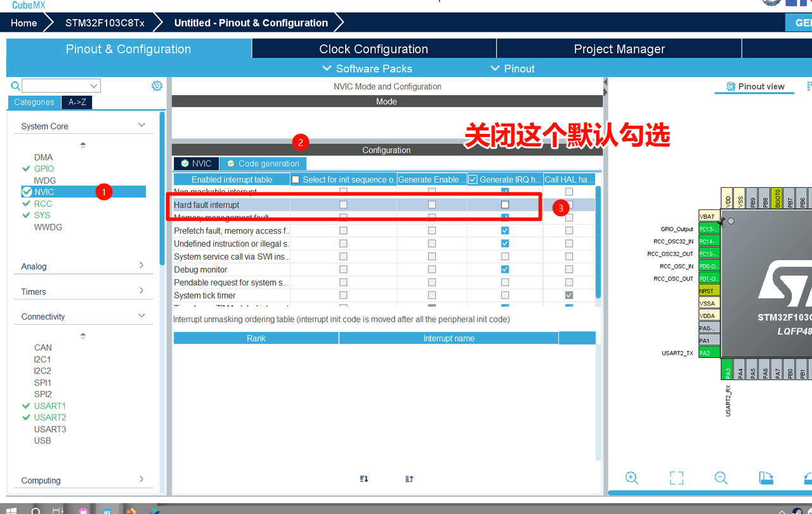
Task: Open the Pinout dropdown menu
Action: (x=513, y=69)
